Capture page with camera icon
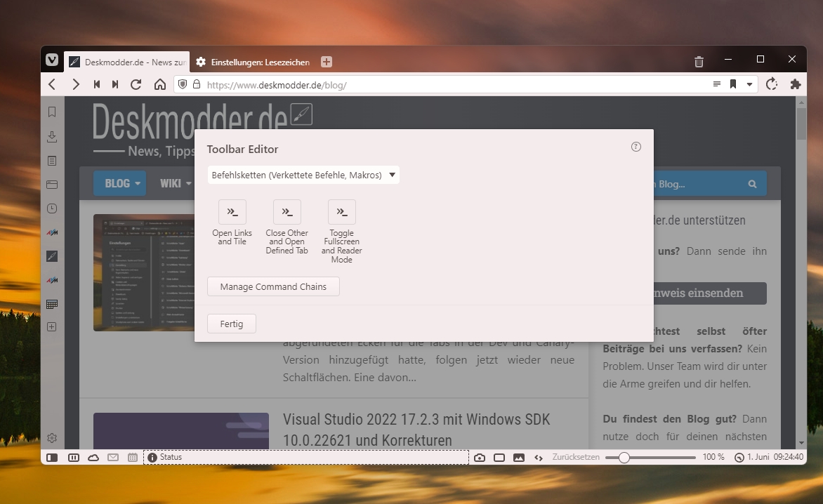The image size is (823, 504). (480, 458)
